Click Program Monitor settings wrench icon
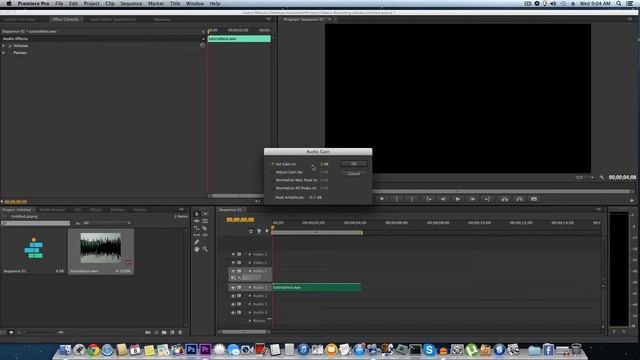 tap(602, 177)
